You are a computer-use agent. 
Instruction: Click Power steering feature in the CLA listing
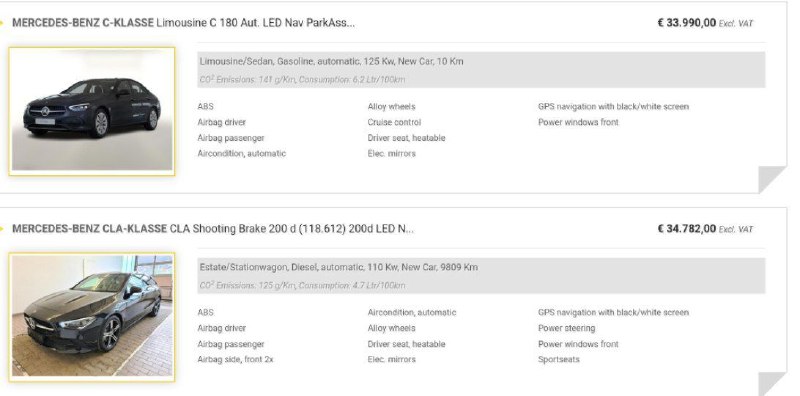[x=566, y=328]
